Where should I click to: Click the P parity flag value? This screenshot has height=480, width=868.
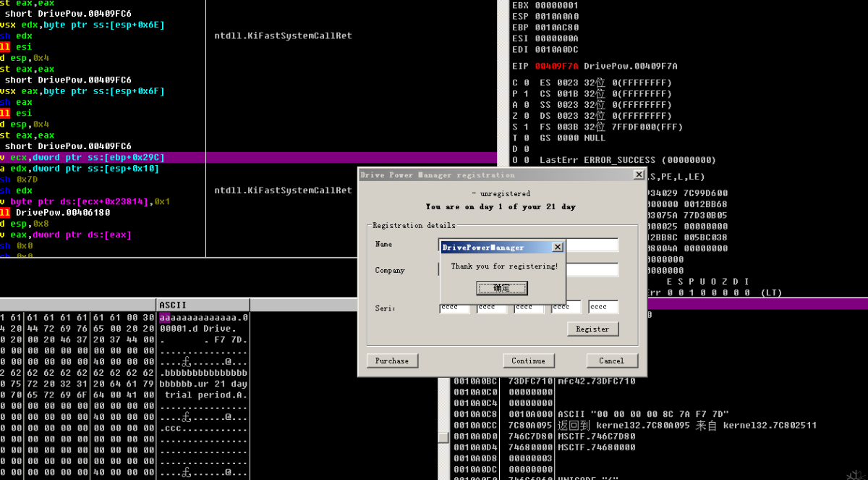point(526,93)
